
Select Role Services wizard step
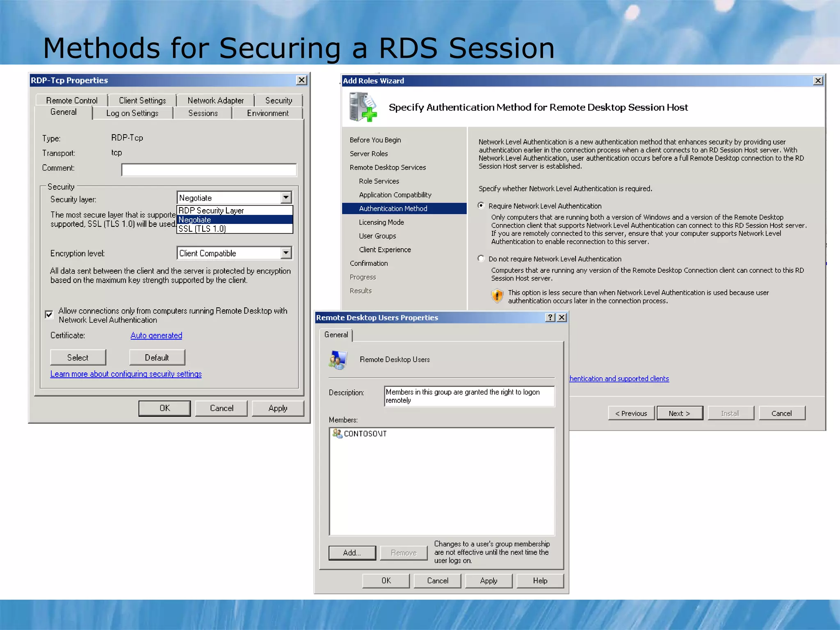(379, 181)
